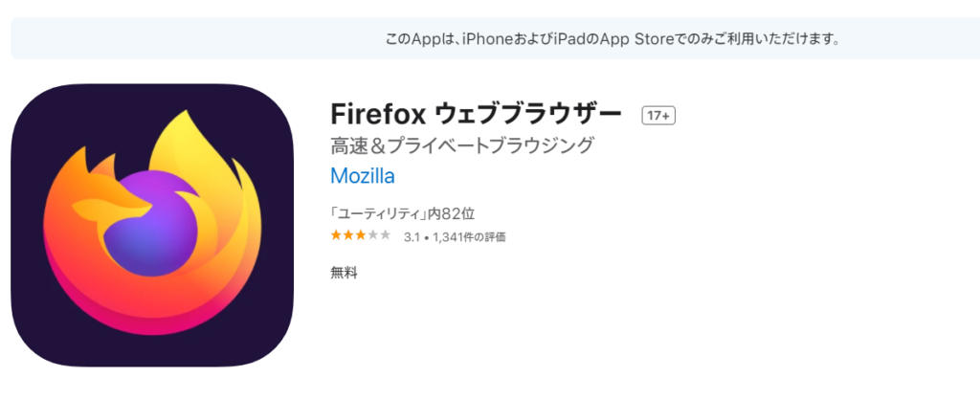Click the Firefox app icon
The image size is (980, 399).
151,226
